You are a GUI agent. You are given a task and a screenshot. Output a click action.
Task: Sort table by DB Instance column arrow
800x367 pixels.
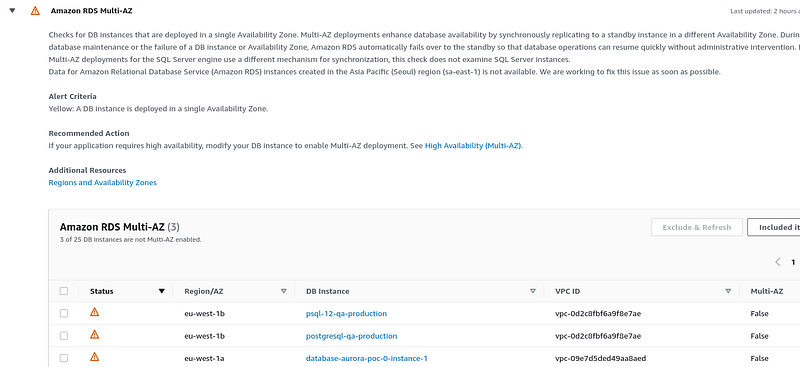533,291
